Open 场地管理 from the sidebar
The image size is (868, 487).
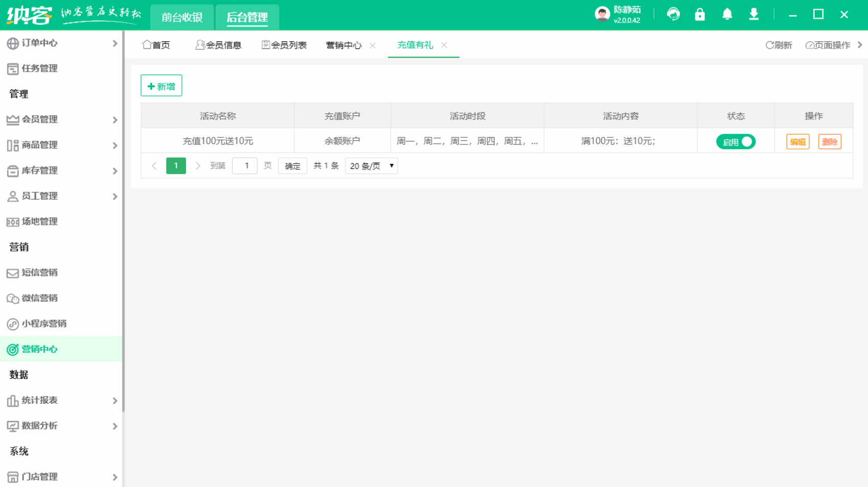[x=39, y=222]
